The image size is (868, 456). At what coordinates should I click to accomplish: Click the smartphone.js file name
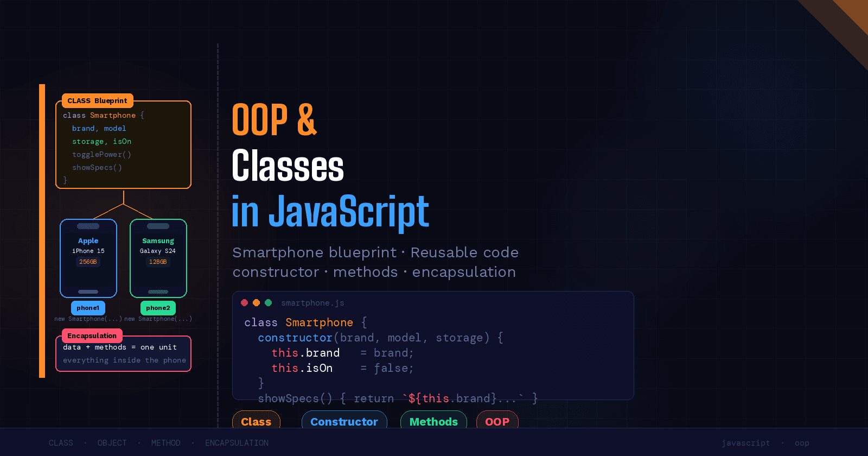point(312,303)
